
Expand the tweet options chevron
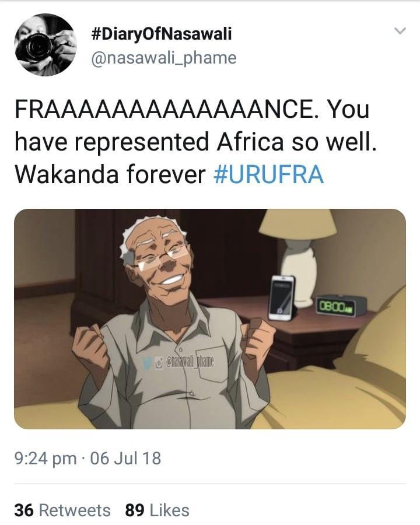click(x=400, y=31)
